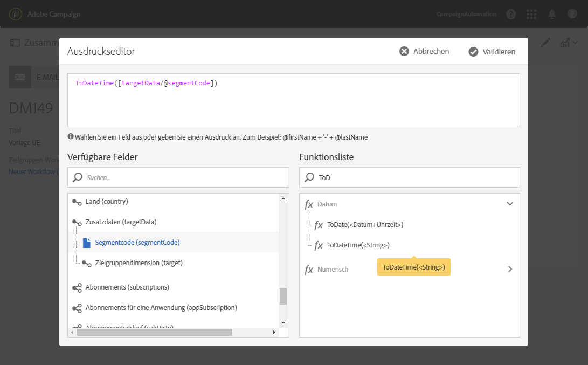Click the pencil edit icon
588x365 pixels.
click(545, 43)
